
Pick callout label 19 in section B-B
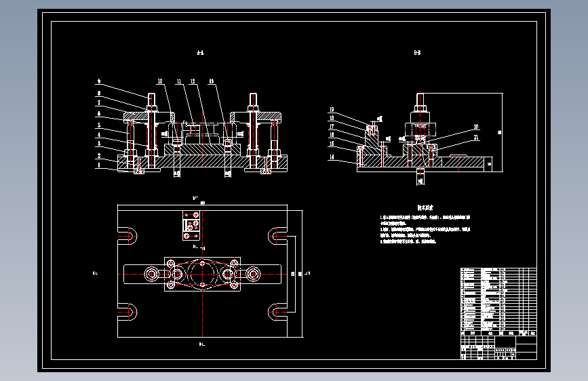(x=332, y=110)
